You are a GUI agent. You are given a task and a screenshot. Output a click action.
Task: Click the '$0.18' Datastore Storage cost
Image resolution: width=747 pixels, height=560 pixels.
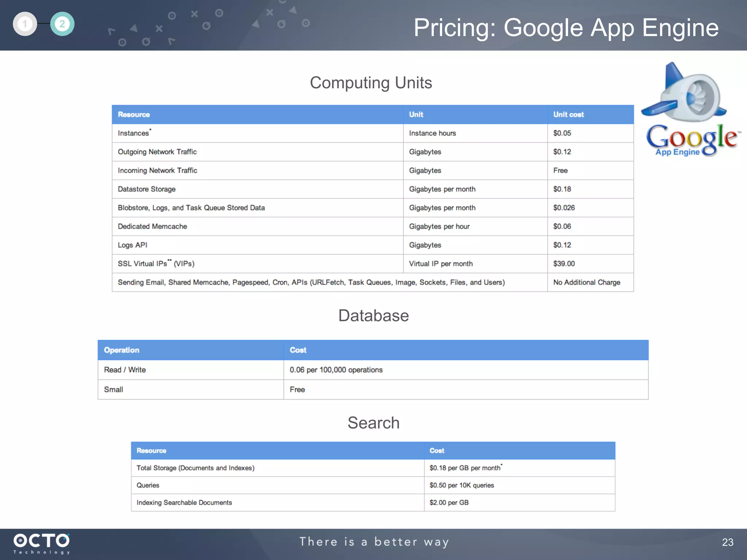tap(562, 189)
